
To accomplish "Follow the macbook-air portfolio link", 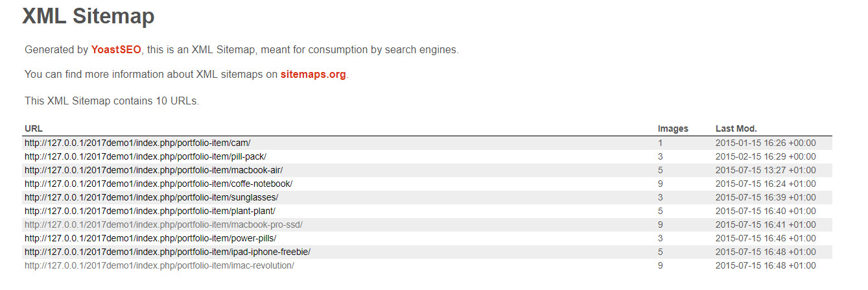I will point(154,170).
